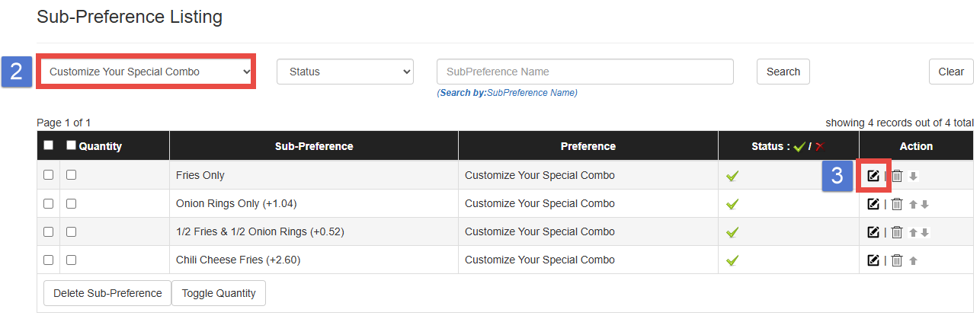Open the Customize Your Special Combo dropdown

(x=146, y=72)
